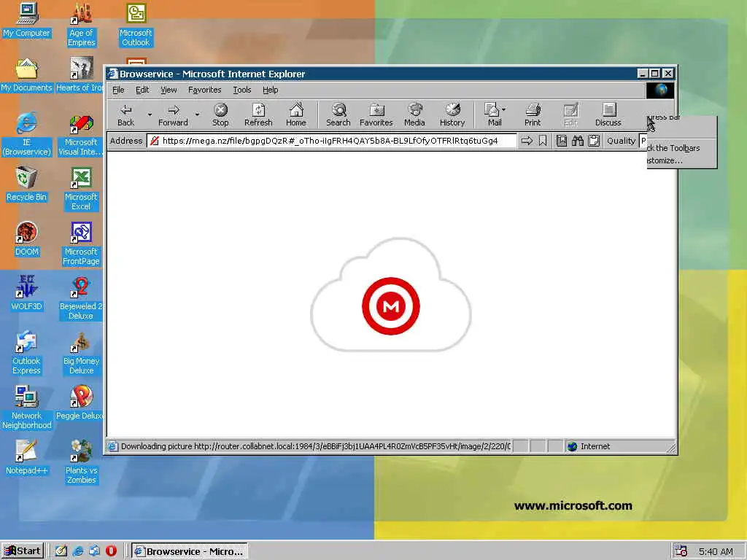Open the File menu
The width and height of the screenshot is (747, 560).
click(118, 90)
